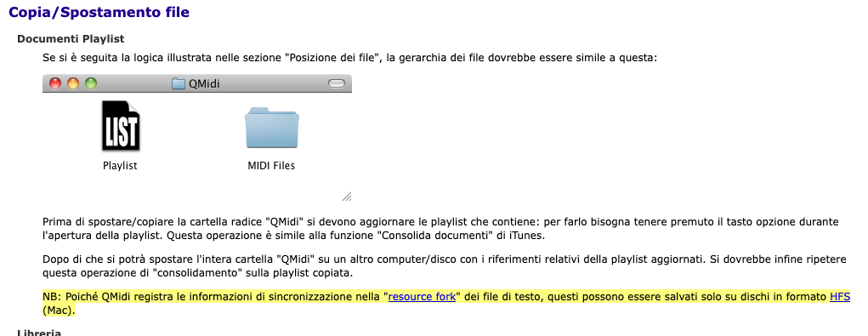
Task: Click the Libreria subheading
Action: (39, 333)
